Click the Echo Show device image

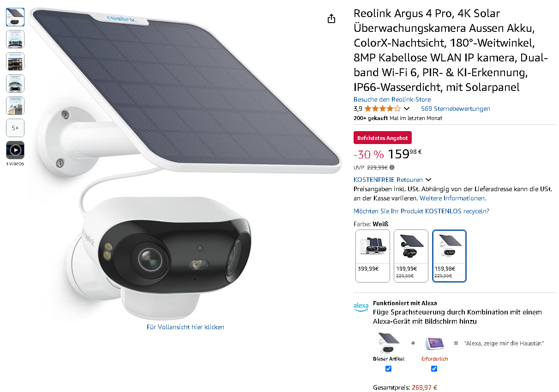click(x=434, y=343)
